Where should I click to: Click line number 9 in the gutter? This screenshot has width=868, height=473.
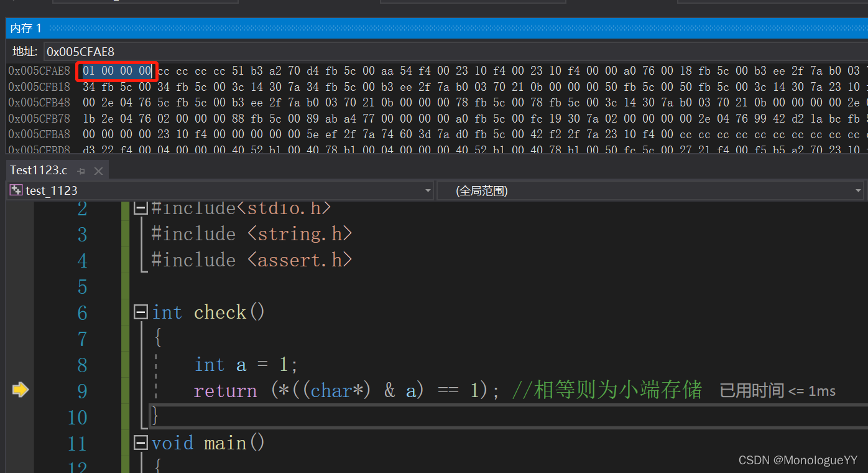(x=82, y=391)
